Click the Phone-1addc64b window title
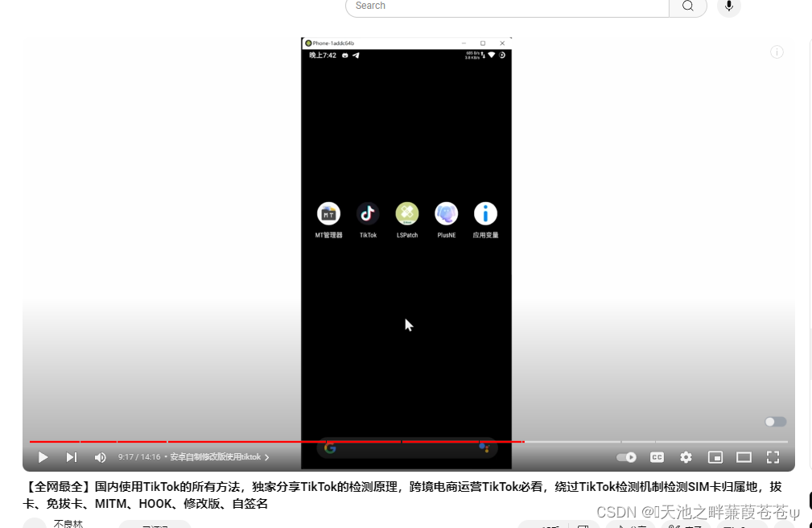Viewport: 812px width, 528px height. (333, 43)
